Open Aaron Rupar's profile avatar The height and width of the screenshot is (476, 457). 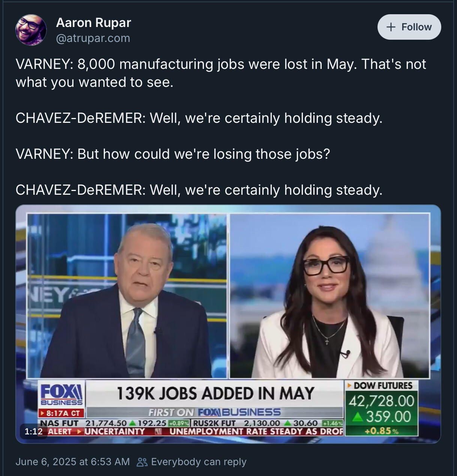point(31,30)
